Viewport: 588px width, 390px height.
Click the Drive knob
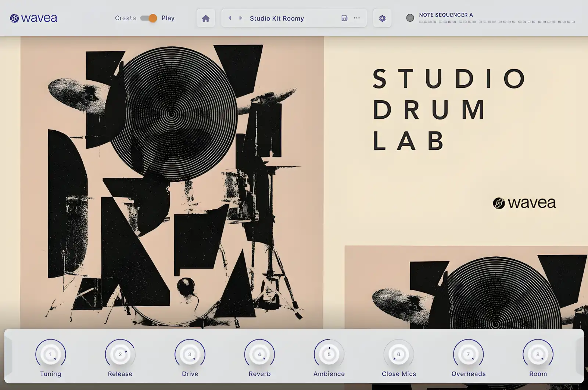(x=190, y=354)
